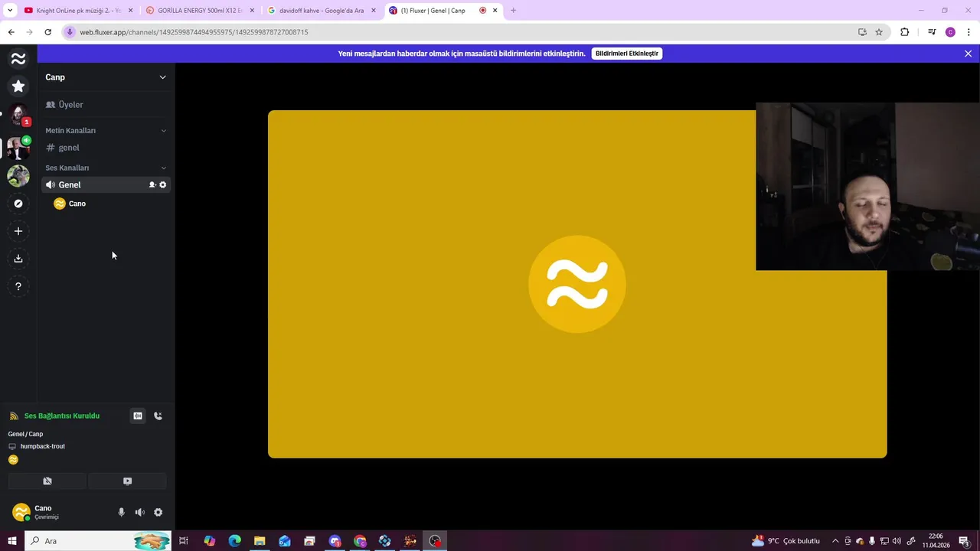Install app icon in address bar
Viewport: 980px width, 551px height.
(x=862, y=32)
